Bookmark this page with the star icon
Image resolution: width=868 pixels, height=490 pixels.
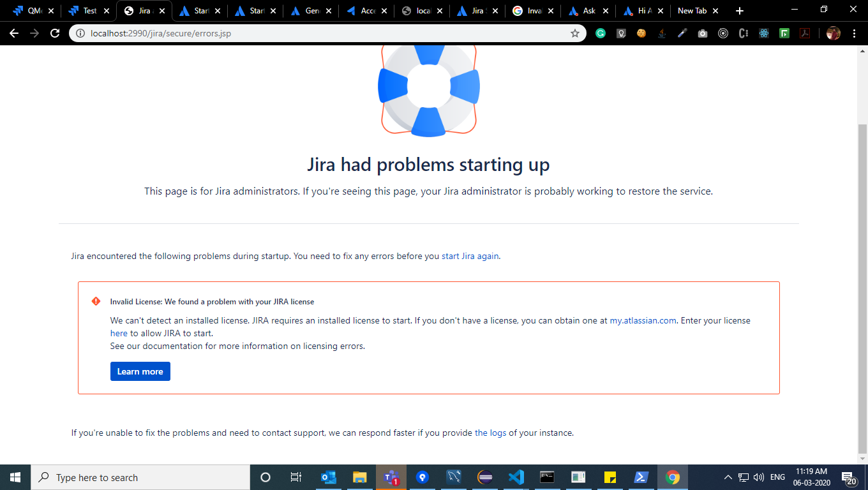click(x=575, y=33)
